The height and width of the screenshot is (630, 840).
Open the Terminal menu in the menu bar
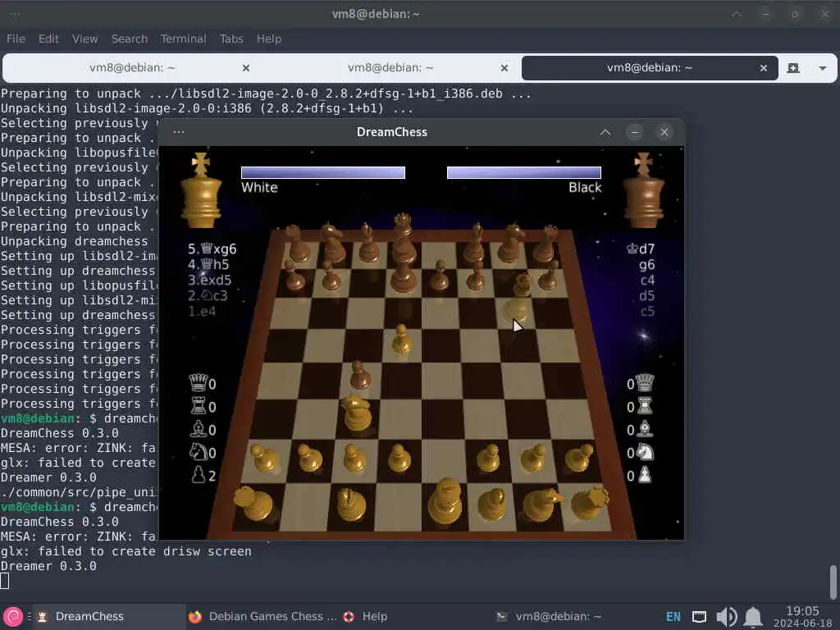(x=183, y=39)
